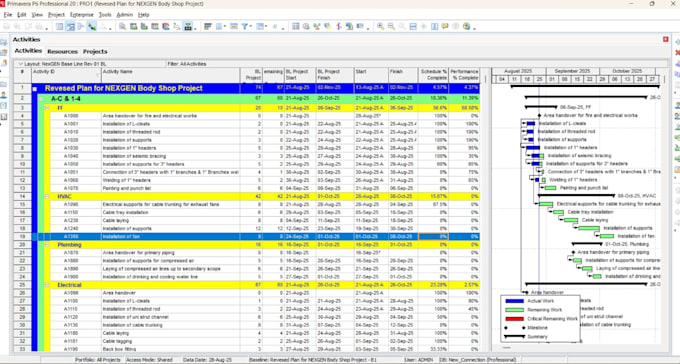
Task: Click the Schedule toolbar icon
Action: click(306, 27)
